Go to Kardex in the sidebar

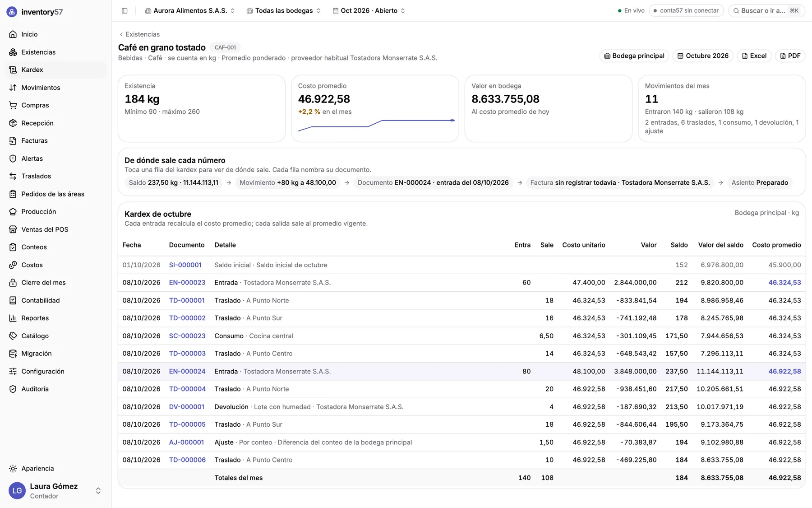[x=56, y=70]
